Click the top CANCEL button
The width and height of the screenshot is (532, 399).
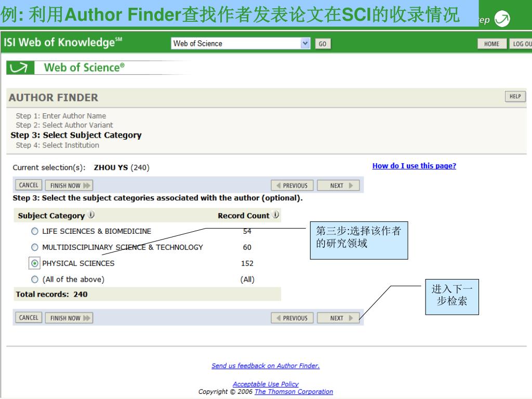(29, 185)
